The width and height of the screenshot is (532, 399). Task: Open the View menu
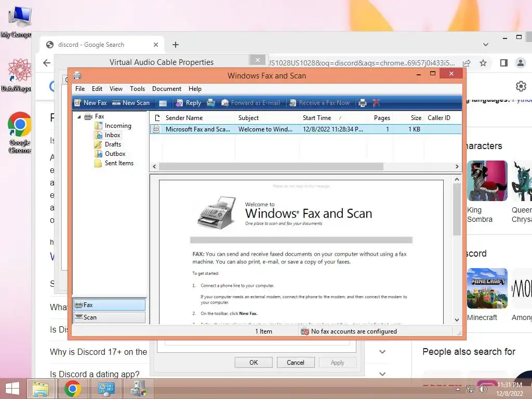coord(116,88)
